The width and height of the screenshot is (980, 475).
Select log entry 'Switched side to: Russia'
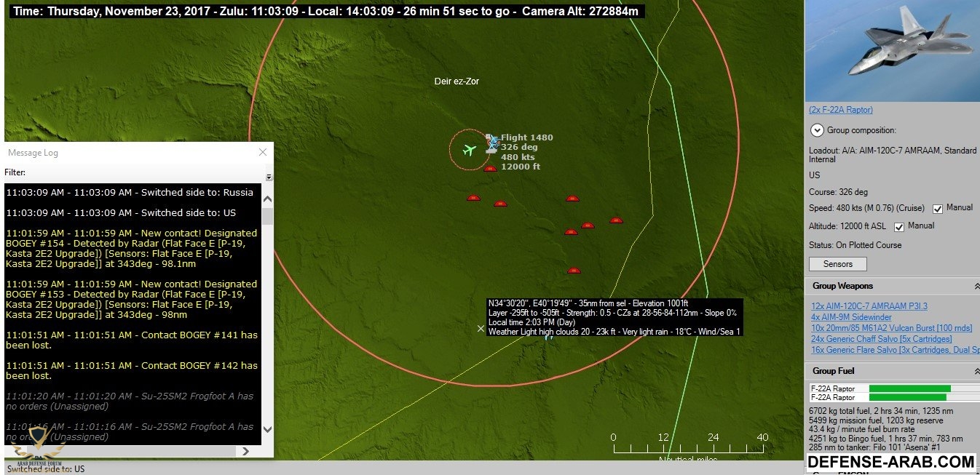[x=130, y=193]
